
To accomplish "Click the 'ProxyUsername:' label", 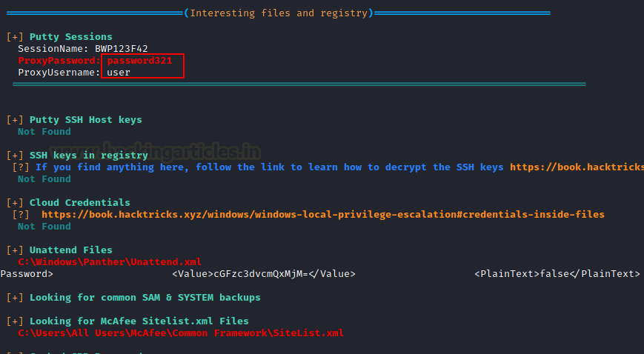I will (x=59, y=73).
